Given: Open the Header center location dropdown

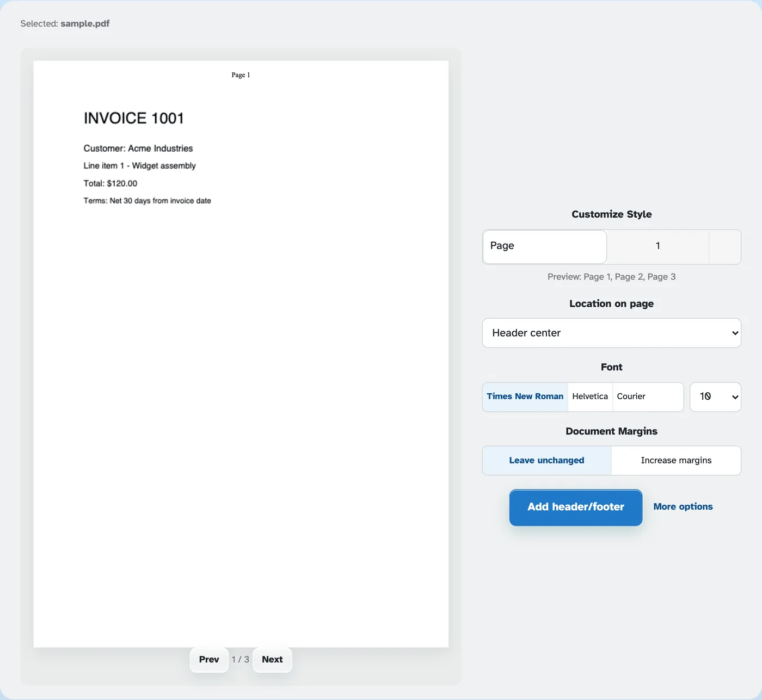Looking at the screenshot, I should (611, 333).
